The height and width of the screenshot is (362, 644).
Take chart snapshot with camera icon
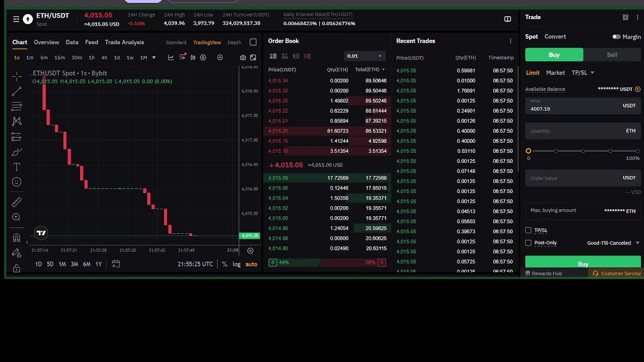(x=243, y=57)
